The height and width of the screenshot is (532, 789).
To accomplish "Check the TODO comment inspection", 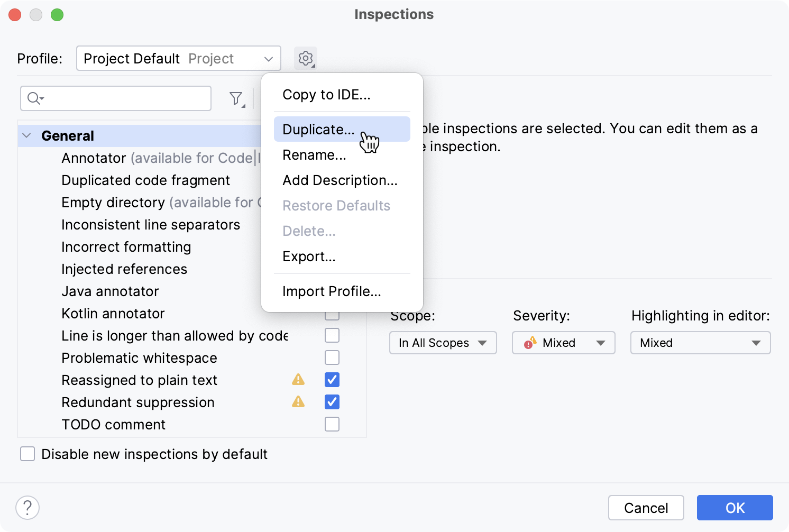I will tap(332, 424).
